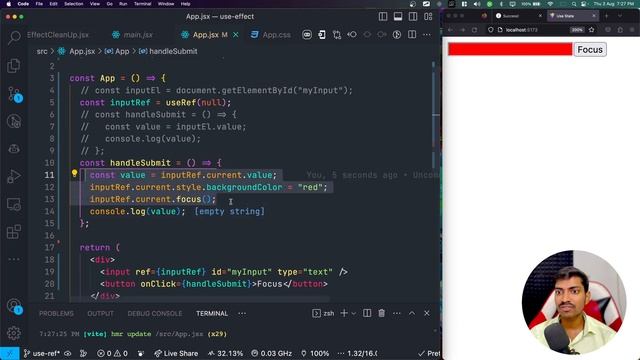Image resolution: width=640 pixels, height=360 pixels.
Task: Click Live Share in status bar
Action: [x=176, y=353]
